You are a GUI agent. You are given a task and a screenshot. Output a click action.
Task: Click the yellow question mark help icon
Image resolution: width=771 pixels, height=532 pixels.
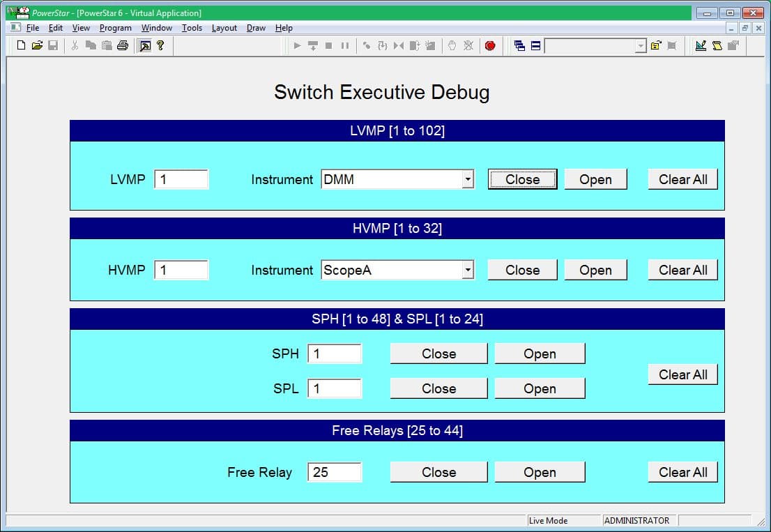(x=160, y=46)
